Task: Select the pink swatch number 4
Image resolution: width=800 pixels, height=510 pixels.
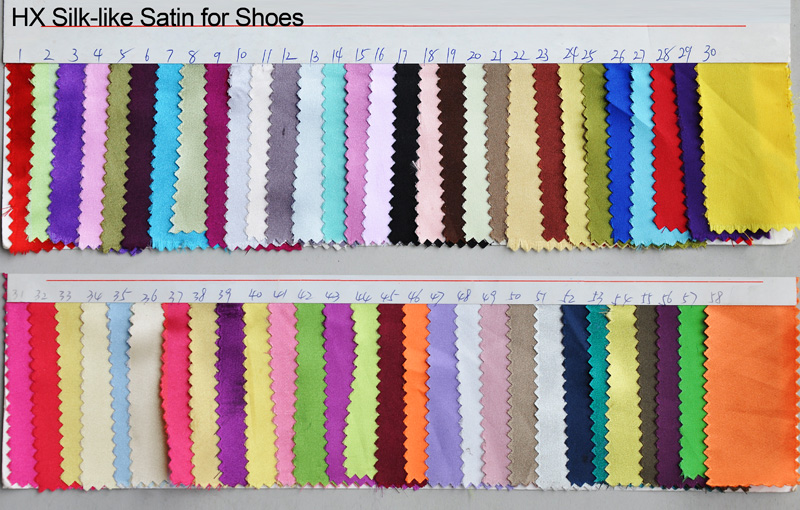Action: click(94, 156)
